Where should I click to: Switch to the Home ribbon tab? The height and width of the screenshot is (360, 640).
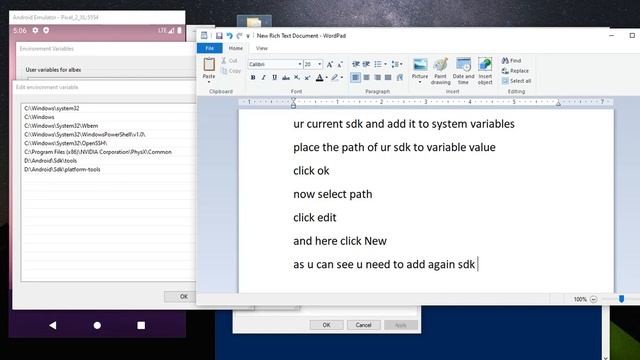coord(236,48)
